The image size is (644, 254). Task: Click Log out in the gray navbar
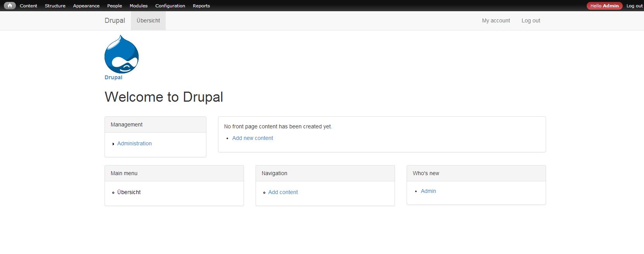pos(531,20)
